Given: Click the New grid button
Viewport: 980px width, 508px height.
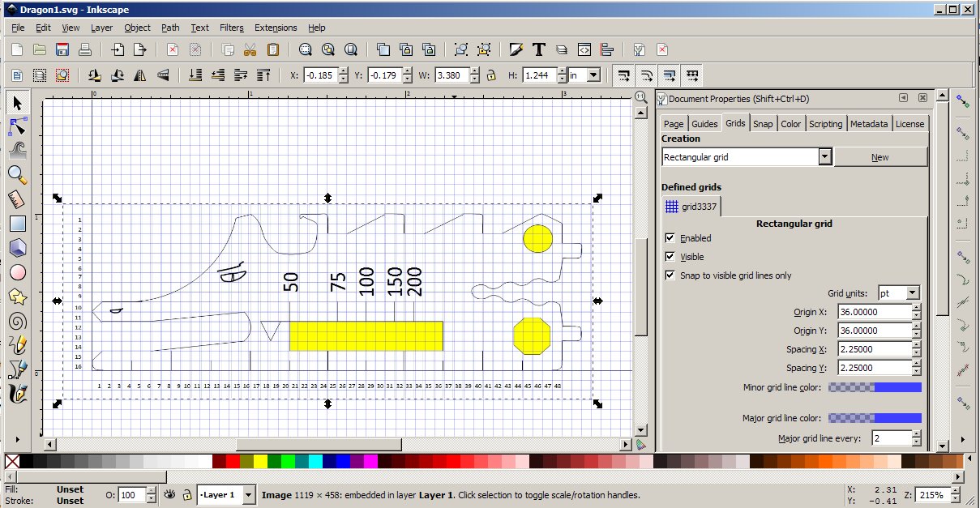Looking at the screenshot, I should click(879, 157).
